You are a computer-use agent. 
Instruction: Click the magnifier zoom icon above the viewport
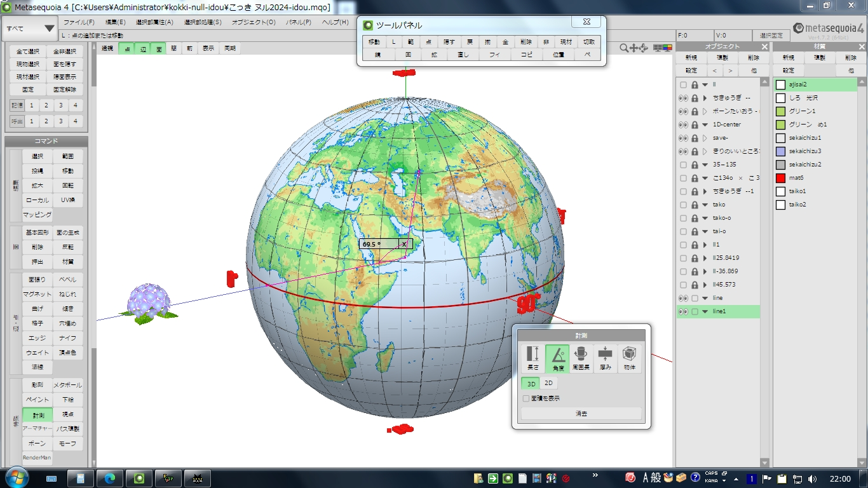point(624,48)
